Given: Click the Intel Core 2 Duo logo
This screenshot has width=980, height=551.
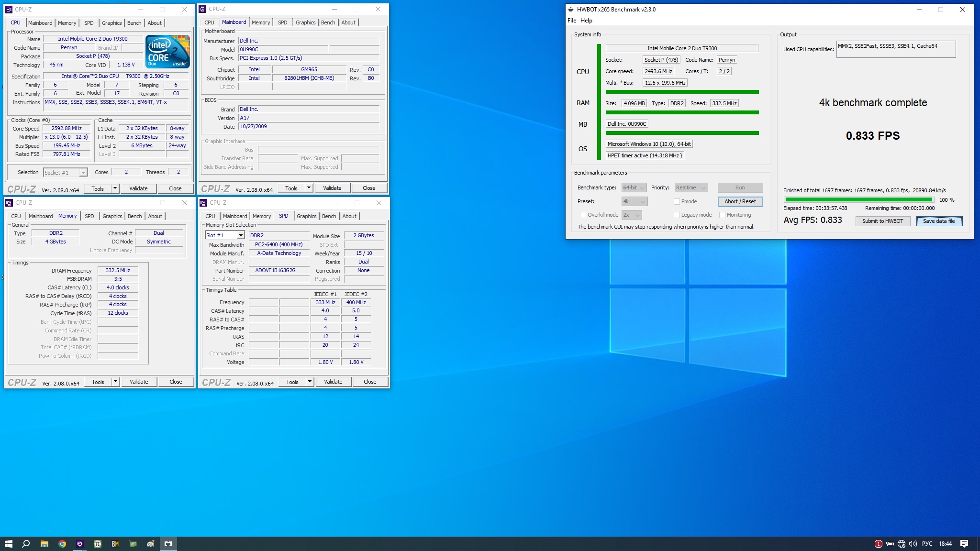Looking at the screenshot, I should tap(168, 51).
